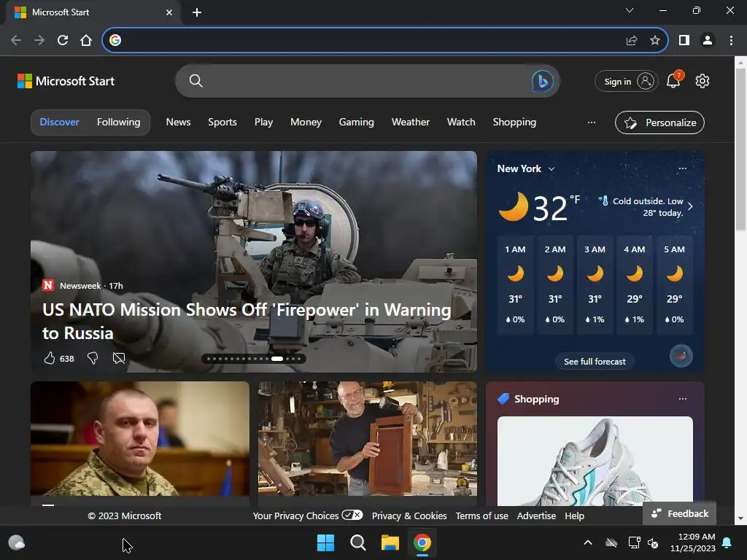Open the Sports section

[222, 122]
